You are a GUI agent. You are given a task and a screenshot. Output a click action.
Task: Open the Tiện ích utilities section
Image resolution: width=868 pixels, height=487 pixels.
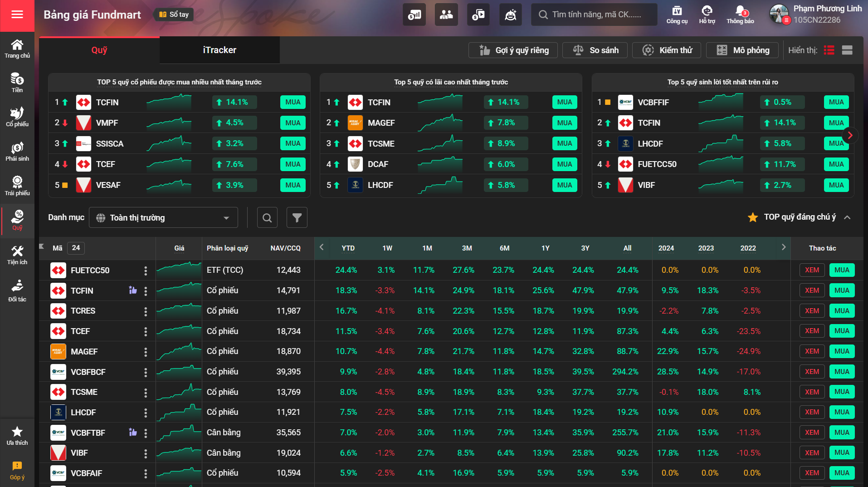click(17, 255)
